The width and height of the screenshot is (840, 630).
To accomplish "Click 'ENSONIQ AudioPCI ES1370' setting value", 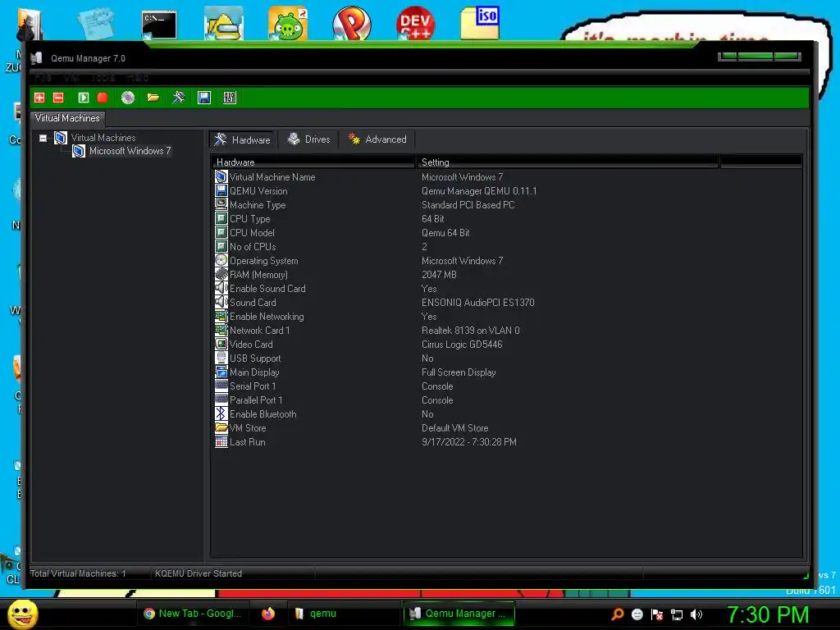I will tap(478, 302).
